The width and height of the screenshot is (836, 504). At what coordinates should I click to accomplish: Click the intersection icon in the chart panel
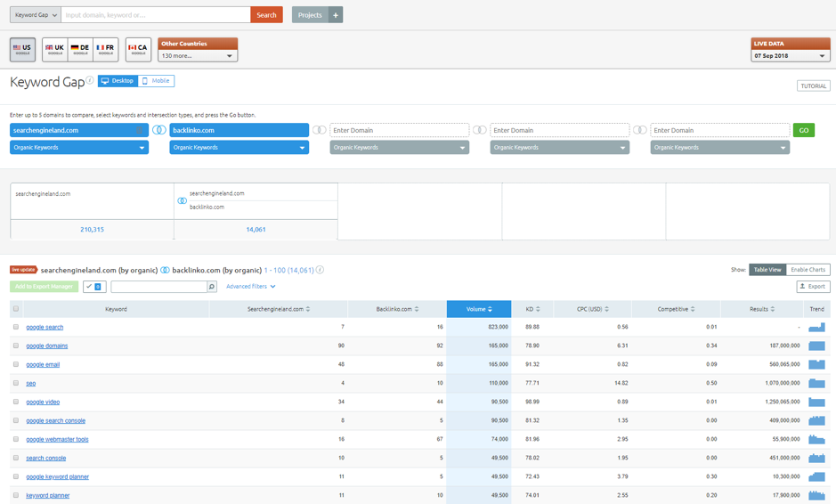pyautogui.click(x=182, y=200)
